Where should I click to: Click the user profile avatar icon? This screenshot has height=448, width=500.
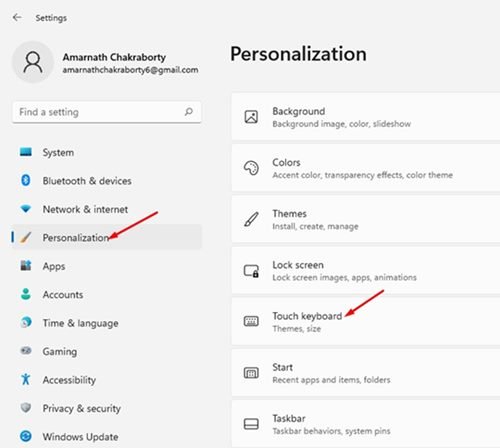pos(33,62)
